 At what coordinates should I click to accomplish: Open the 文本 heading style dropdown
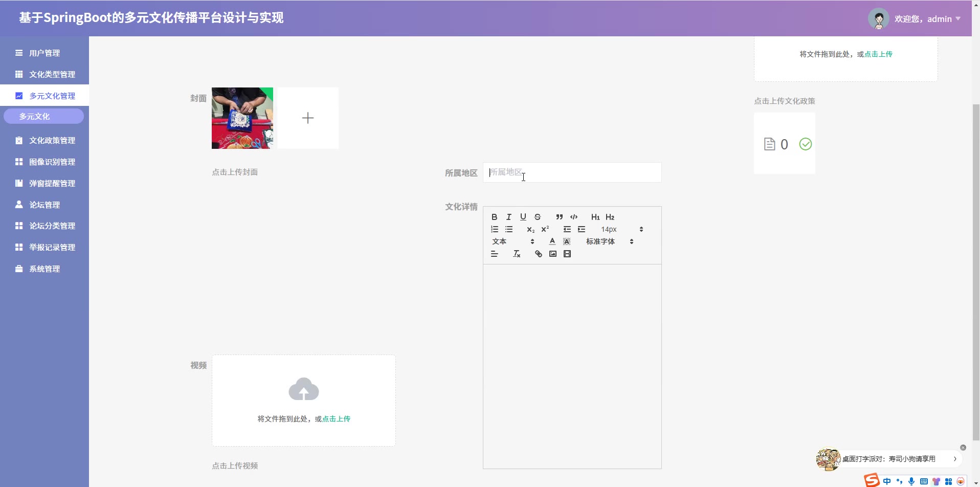513,241
